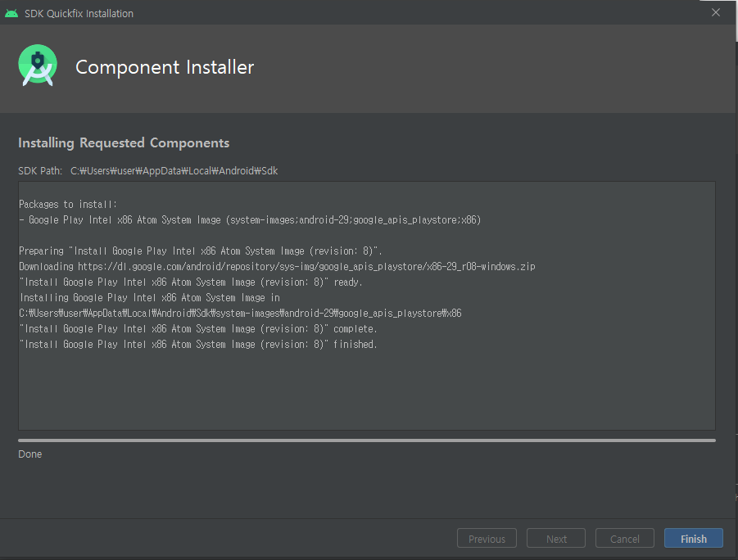Image resolution: width=738 pixels, height=560 pixels.
Task: Click the 'Installing Requested Components' heading
Action: [124, 143]
